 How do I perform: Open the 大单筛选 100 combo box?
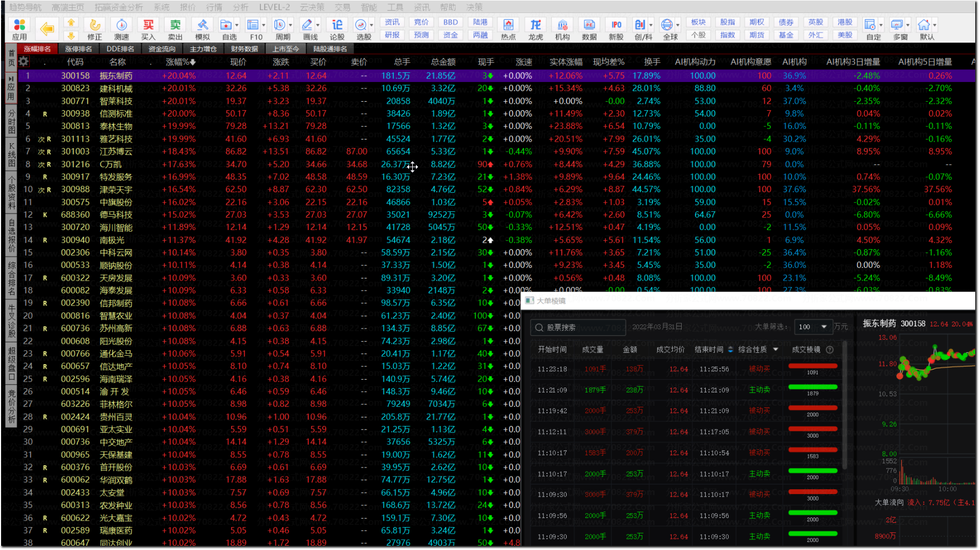[x=813, y=327]
